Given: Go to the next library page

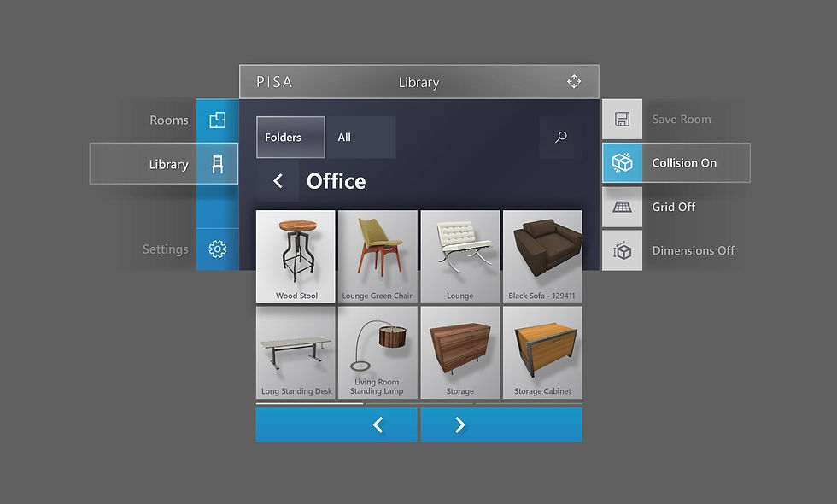Looking at the screenshot, I should [501, 425].
